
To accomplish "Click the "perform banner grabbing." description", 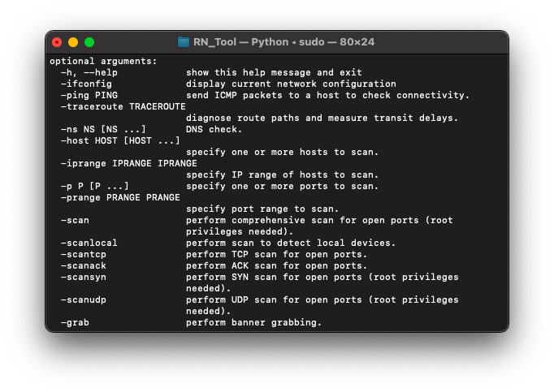I will (x=253, y=322).
